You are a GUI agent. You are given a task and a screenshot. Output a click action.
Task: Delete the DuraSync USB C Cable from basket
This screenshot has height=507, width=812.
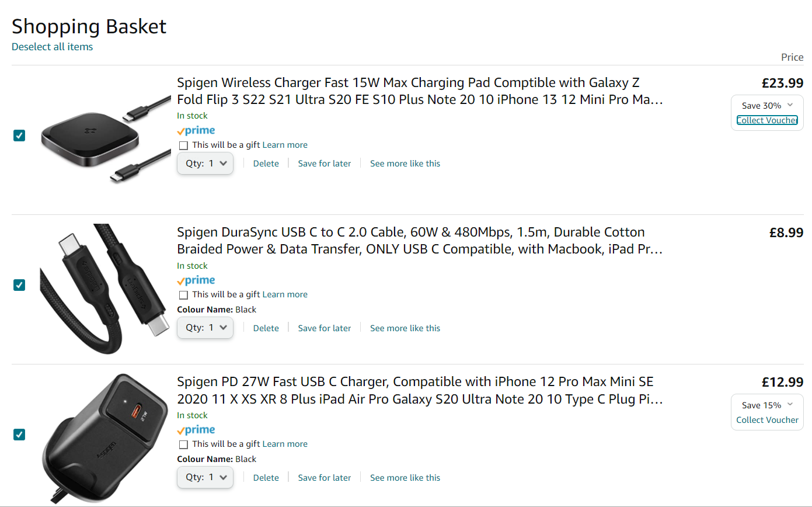pos(266,328)
